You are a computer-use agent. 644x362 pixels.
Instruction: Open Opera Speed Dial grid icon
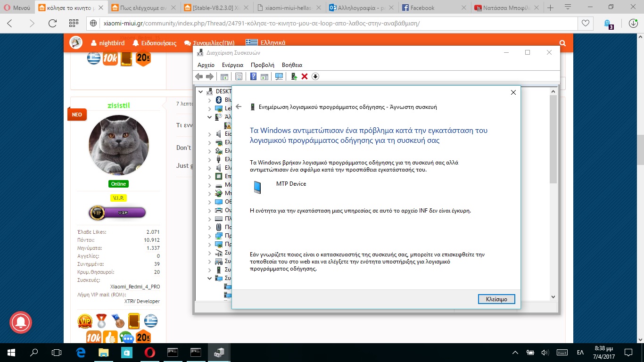74,23
